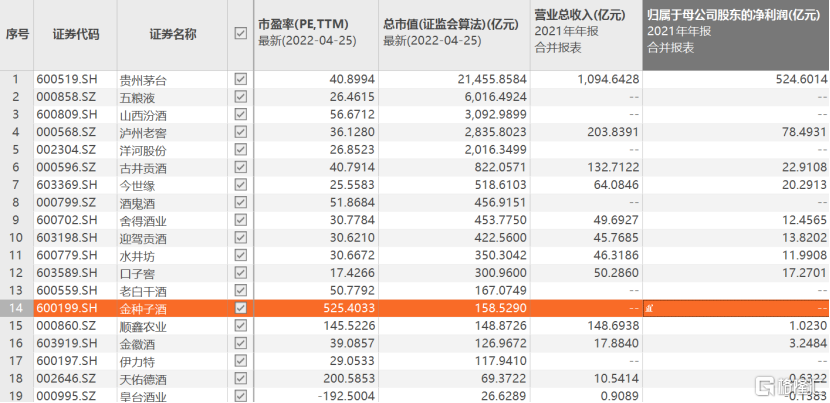Viewport: 830px width, 403px height.
Task: Select stock code 002304.SZ
Action: coord(67,150)
